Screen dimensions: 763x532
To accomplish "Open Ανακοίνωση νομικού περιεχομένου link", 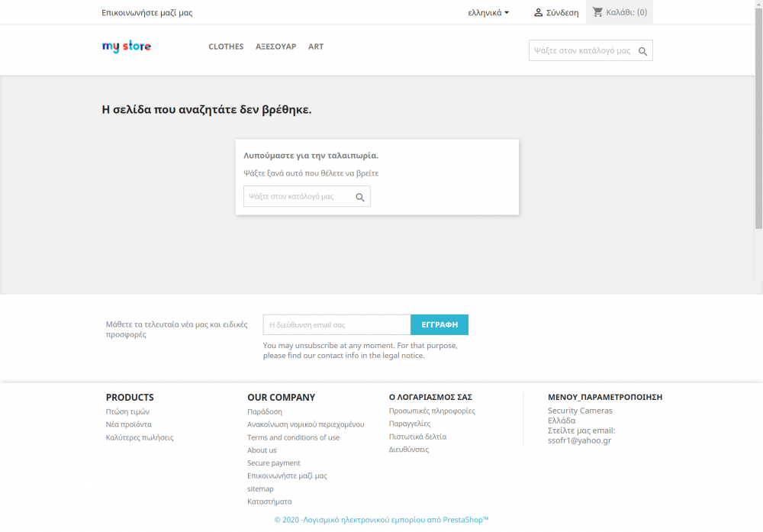I will [306, 424].
